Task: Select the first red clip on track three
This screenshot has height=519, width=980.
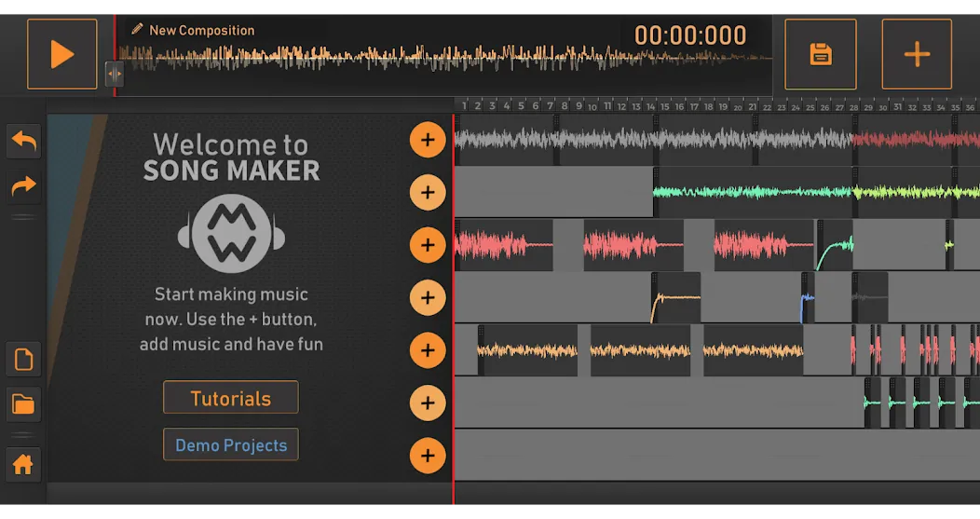Action: click(504, 245)
